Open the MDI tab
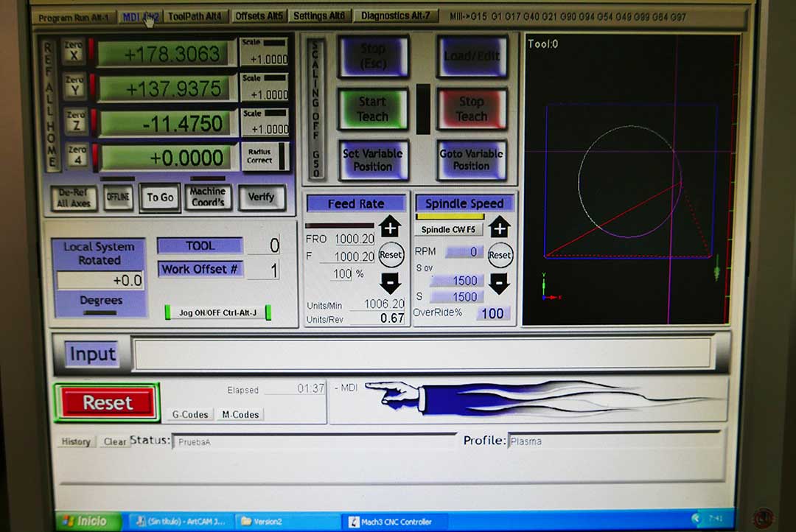796x532 pixels. [x=141, y=17]
